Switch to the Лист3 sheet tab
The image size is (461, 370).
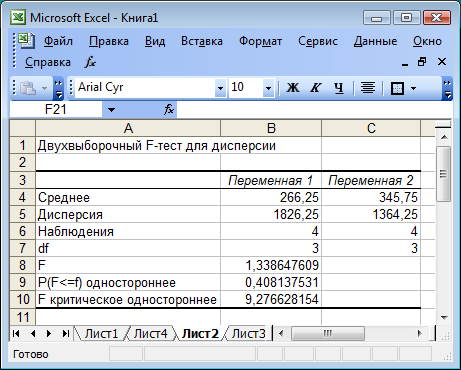(249, 333)
